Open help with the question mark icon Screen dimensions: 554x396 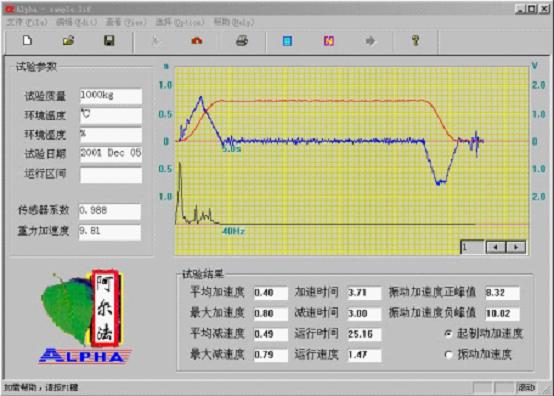point(416,41)
